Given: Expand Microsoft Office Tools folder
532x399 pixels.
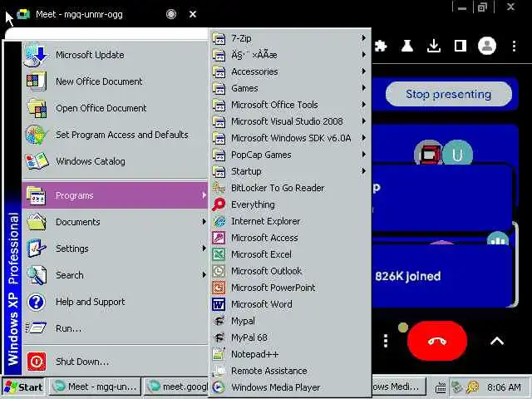Looking at the screenshot, I should click(290, 105).
